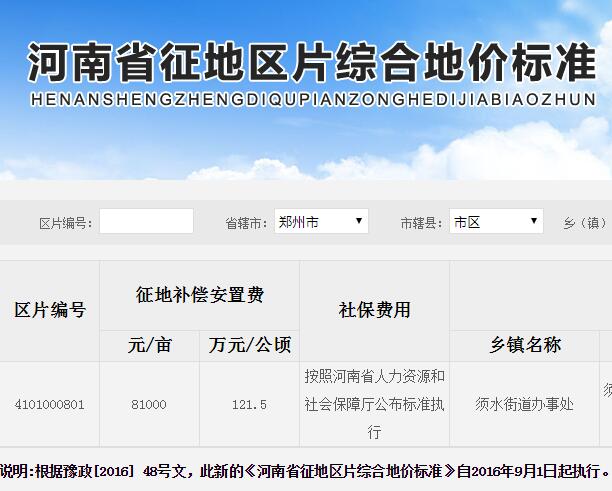The height and width of the screenshot is (491, 612).
Task: Click the 区片编号 text input box
Action: 146,222
